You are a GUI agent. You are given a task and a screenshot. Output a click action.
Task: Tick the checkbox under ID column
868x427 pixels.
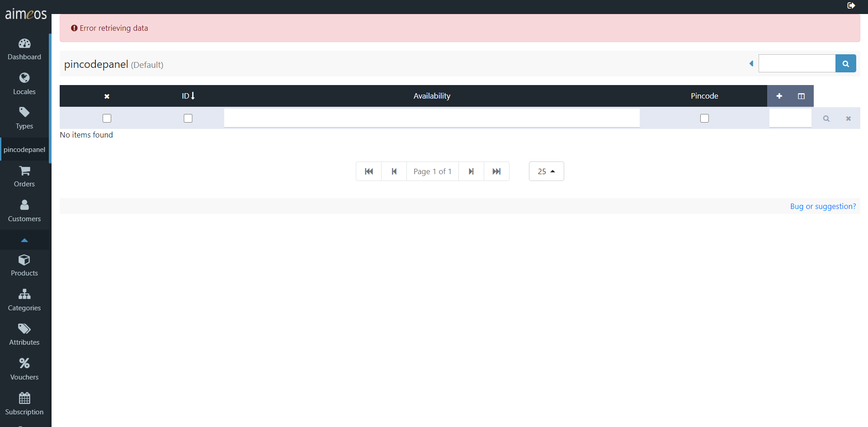(188, 118)
